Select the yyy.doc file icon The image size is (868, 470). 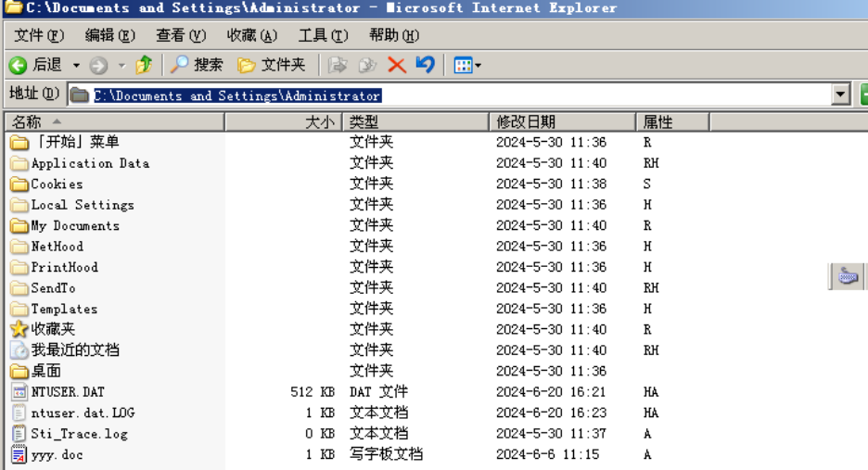[19, 454]
